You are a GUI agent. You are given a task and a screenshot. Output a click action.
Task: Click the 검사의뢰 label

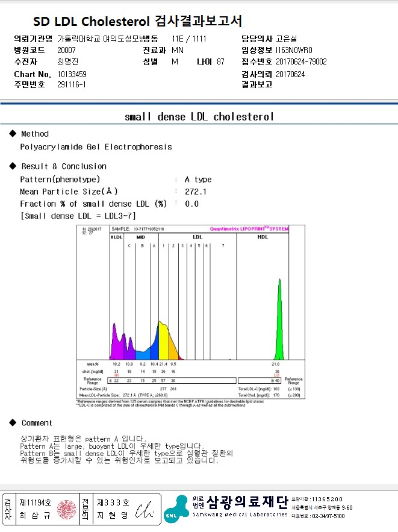point(257,74)
